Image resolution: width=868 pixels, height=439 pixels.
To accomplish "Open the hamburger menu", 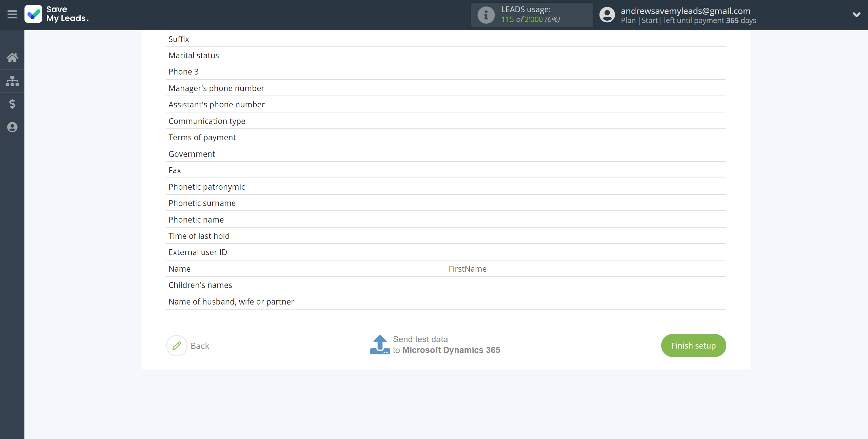I will 12,15.
